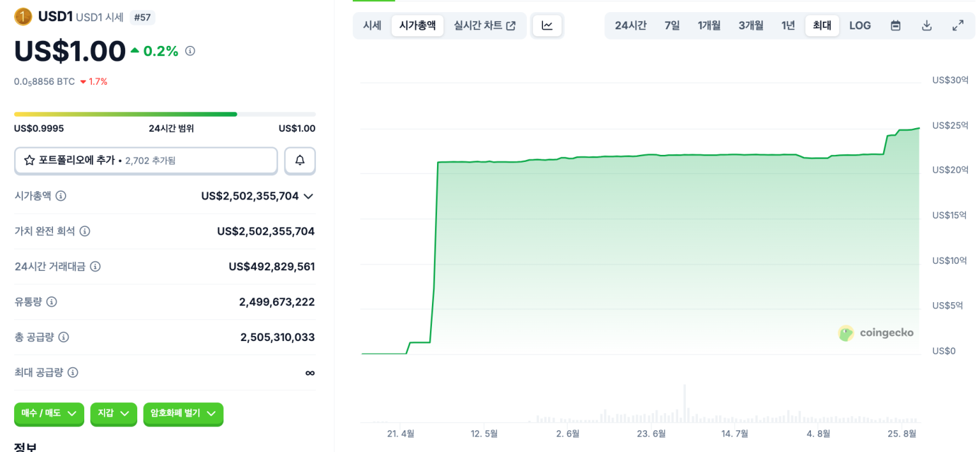The width and height of the screenshot is (980, 452).
Task: Click the info icon beside 시가총액
Action: point(61,196)
